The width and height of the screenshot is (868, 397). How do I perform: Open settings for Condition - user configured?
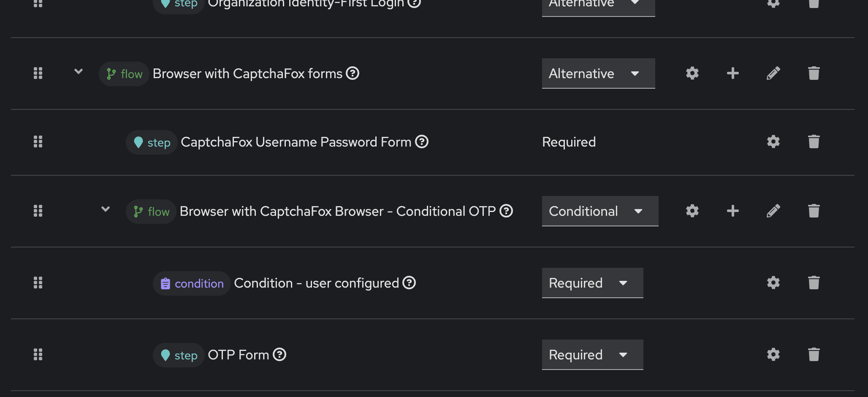pos(773,283)
